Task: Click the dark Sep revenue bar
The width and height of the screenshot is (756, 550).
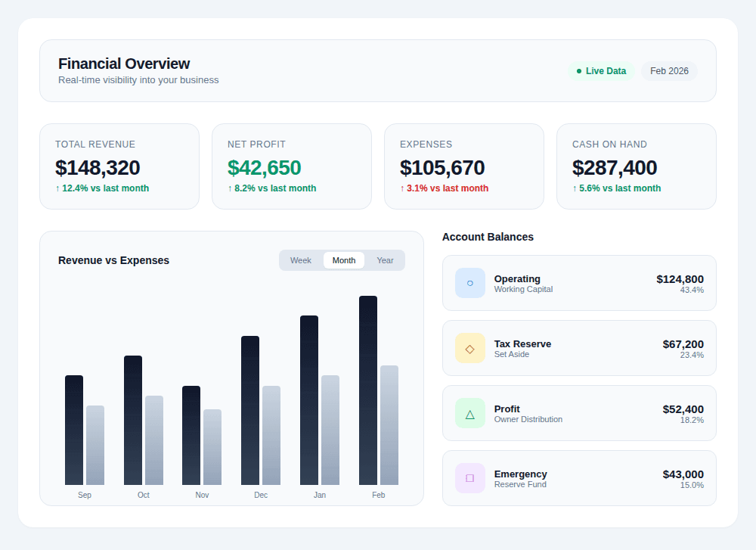Action: (74, 430)
